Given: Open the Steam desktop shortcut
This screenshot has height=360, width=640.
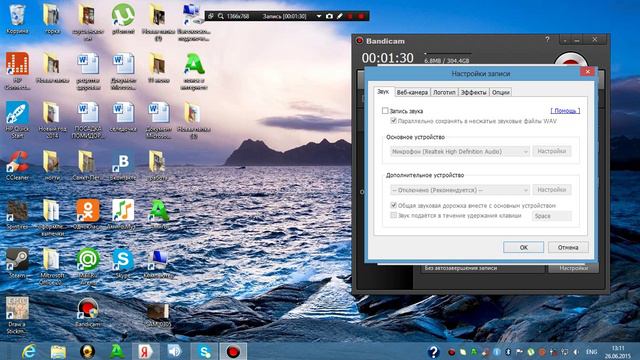Looking at the screenshot, I should pyautogui.click(x=17, y=263).
